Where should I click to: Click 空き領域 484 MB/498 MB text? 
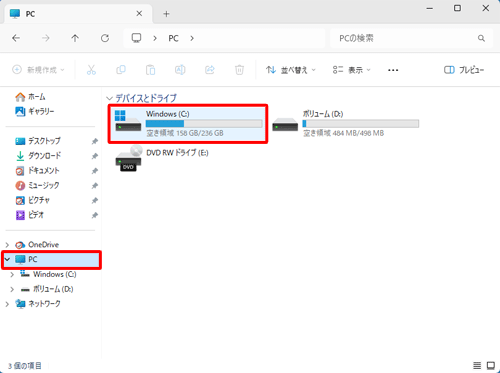343,133
